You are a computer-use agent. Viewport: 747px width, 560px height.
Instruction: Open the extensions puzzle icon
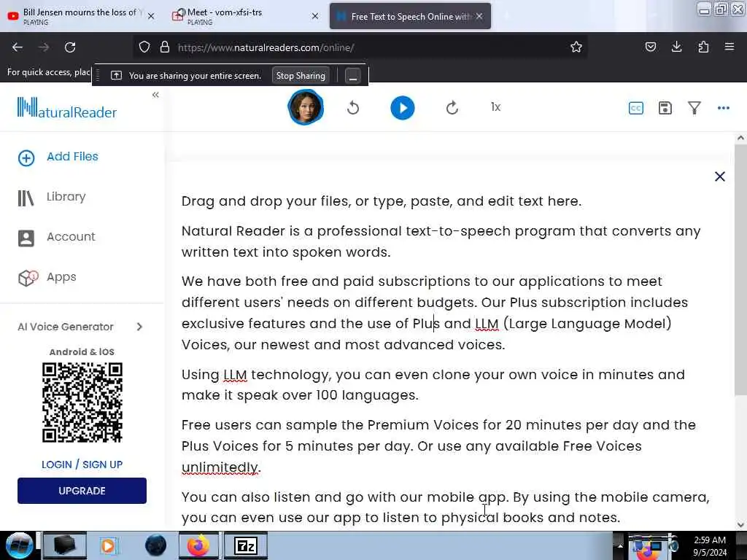[703, 47]
